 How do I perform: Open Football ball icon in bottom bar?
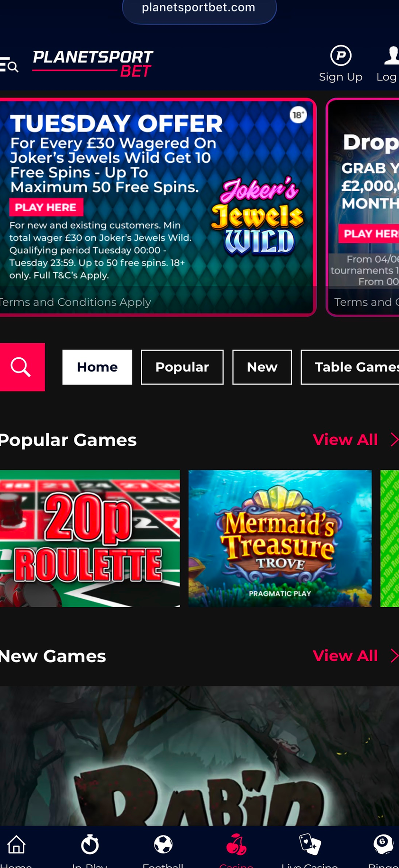click(x=163, y=845)
